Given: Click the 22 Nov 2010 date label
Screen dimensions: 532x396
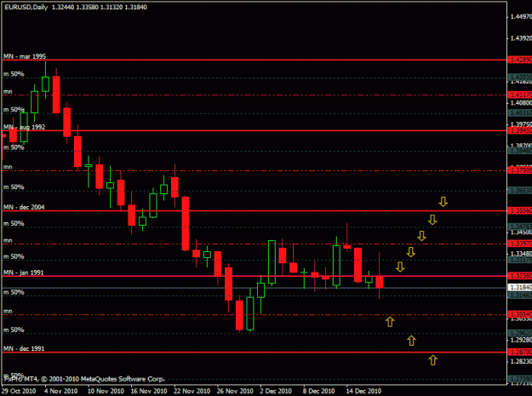Looking at the screenshot, I should click(x=192, y=391).
